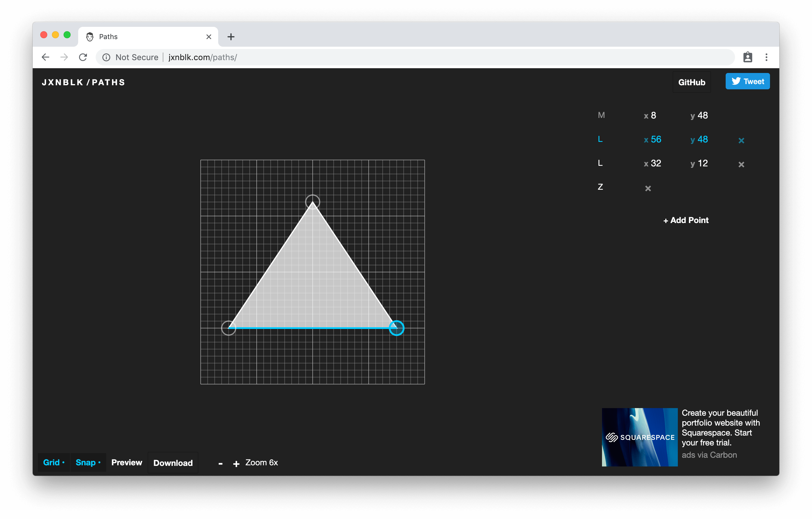Delete the Z close-path command
This screenshot has width=812, height=519.
click(648, 188)
